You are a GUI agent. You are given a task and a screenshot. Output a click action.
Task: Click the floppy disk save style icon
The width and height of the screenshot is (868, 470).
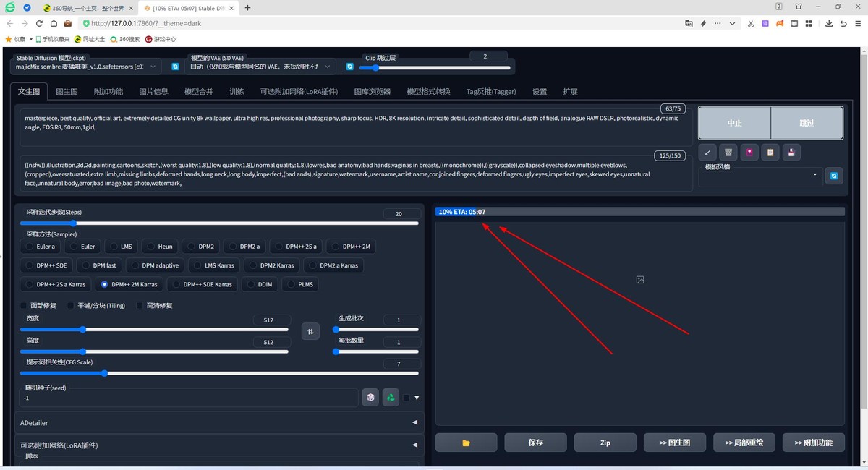(x=791, y=153)
